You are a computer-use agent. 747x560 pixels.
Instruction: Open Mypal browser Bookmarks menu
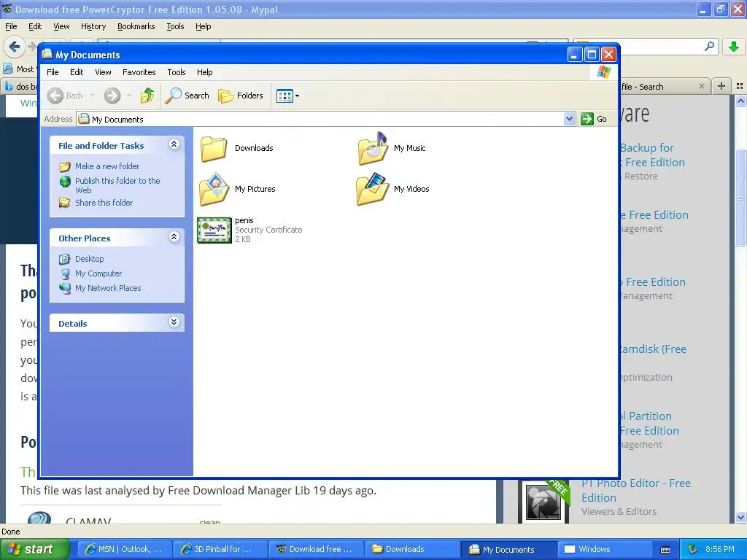(136, 27)
